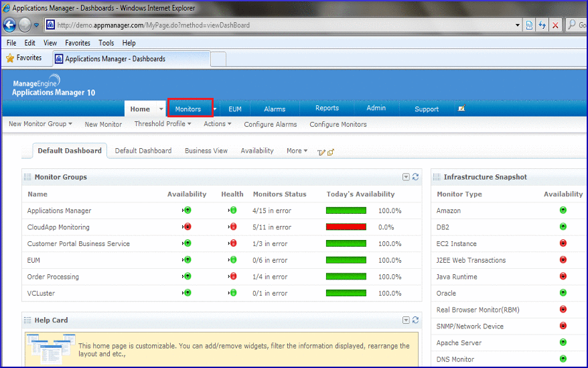Image resolution: width=588 pixels, height=368 pixels.
Task: Switch to the Reports tab
Action: (x=327, y=108)
